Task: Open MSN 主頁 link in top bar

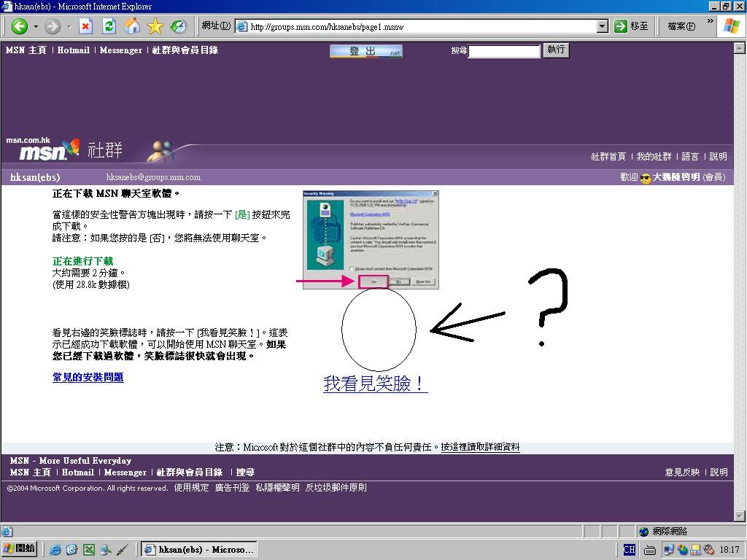Action: [x=26, y=50]
